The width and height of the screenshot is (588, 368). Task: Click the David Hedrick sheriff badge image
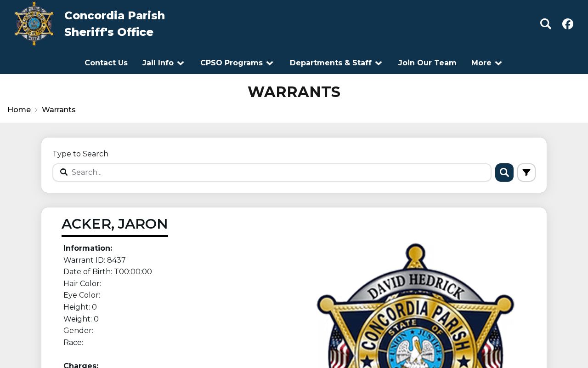(415, 305)
